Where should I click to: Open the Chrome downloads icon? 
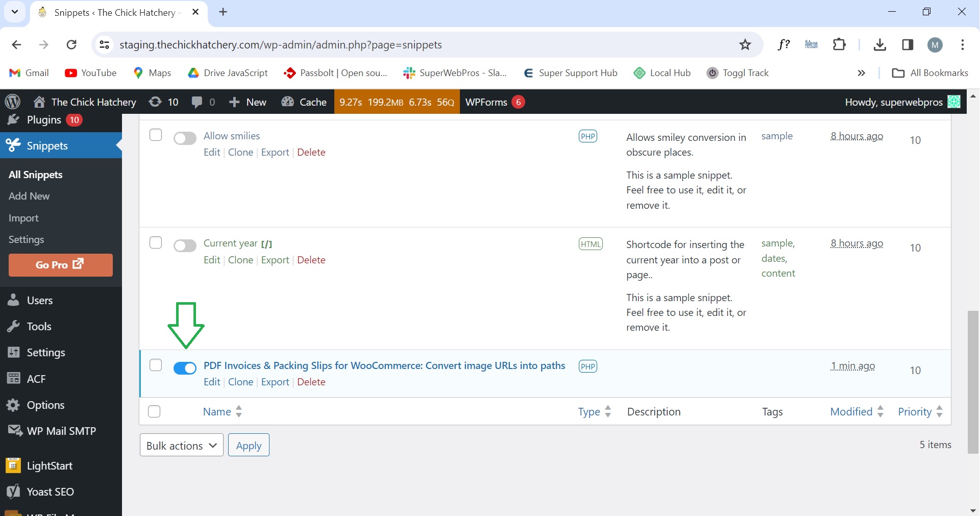click(879, 45)
